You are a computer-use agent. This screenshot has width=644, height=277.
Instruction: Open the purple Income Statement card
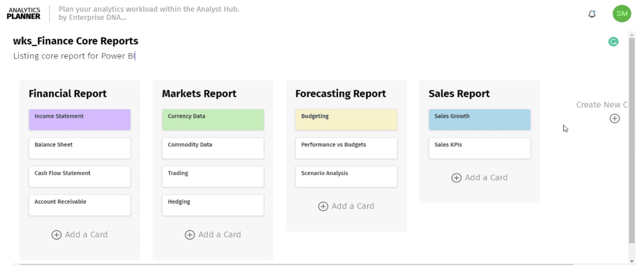tap(80, 120)
